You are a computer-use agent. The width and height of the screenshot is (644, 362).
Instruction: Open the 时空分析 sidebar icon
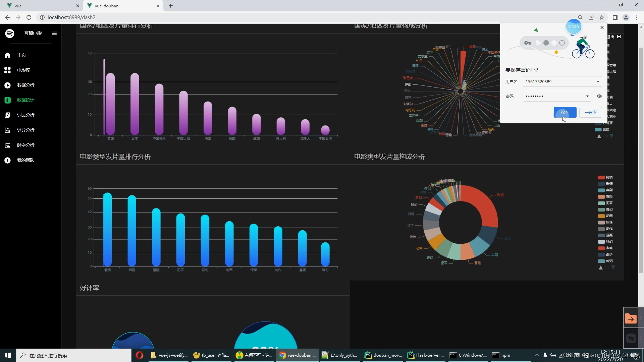(7, 145)
